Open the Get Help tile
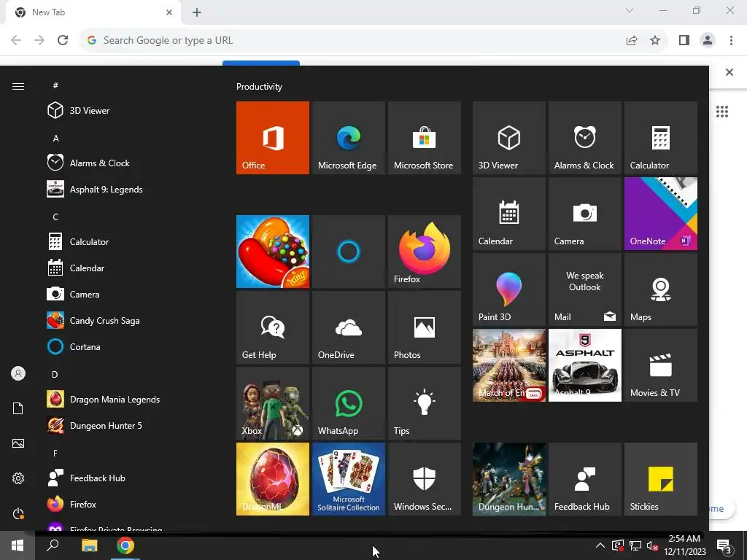The width and height of the screenshot is (747, 560). 273,327
